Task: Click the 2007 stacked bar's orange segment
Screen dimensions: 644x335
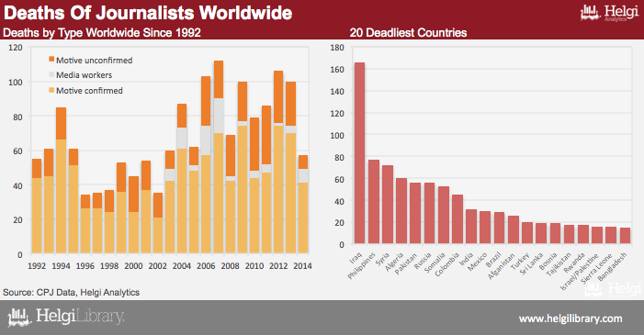Action: [x=219, y=80]
